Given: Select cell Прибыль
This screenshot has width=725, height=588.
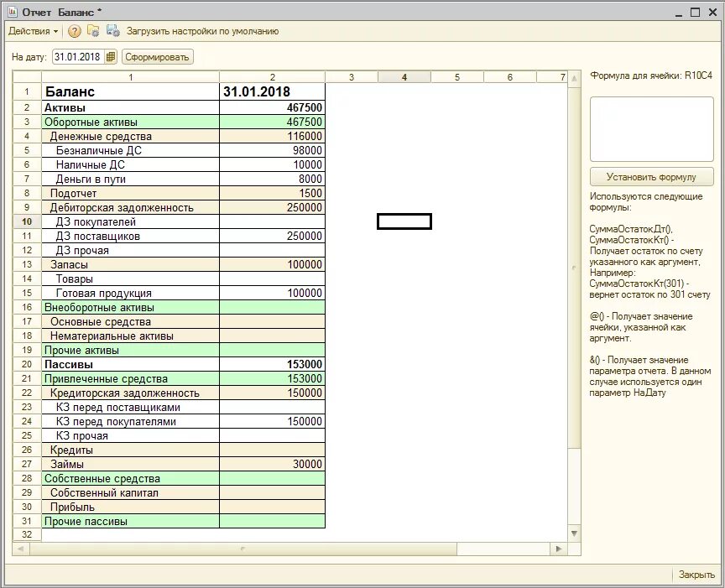Looking at the screenshot, I should (x=130, y=507).
